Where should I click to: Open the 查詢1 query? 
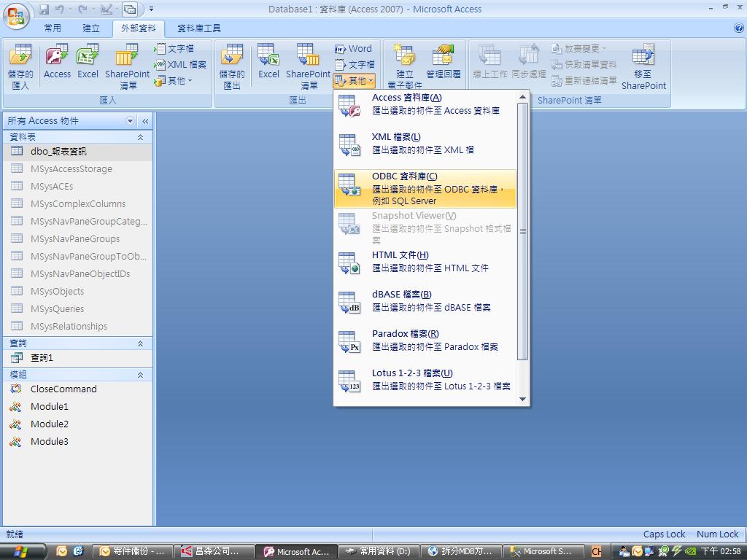78,357
